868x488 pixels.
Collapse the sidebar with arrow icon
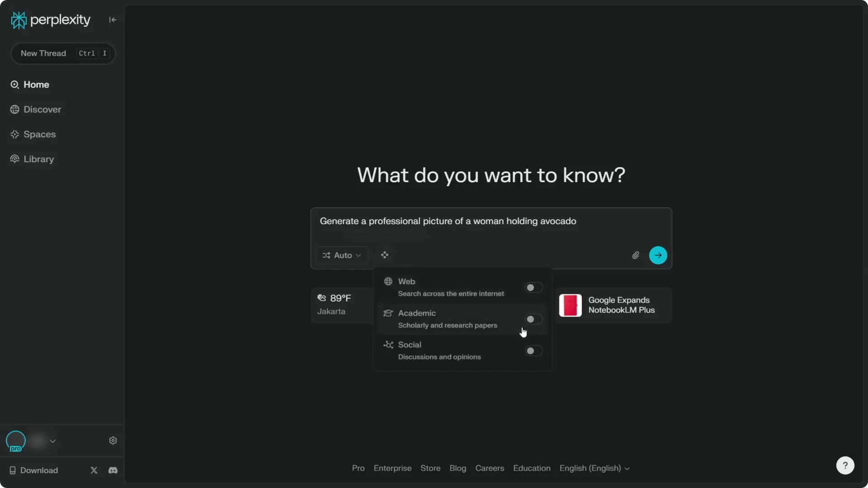(113, 20)
